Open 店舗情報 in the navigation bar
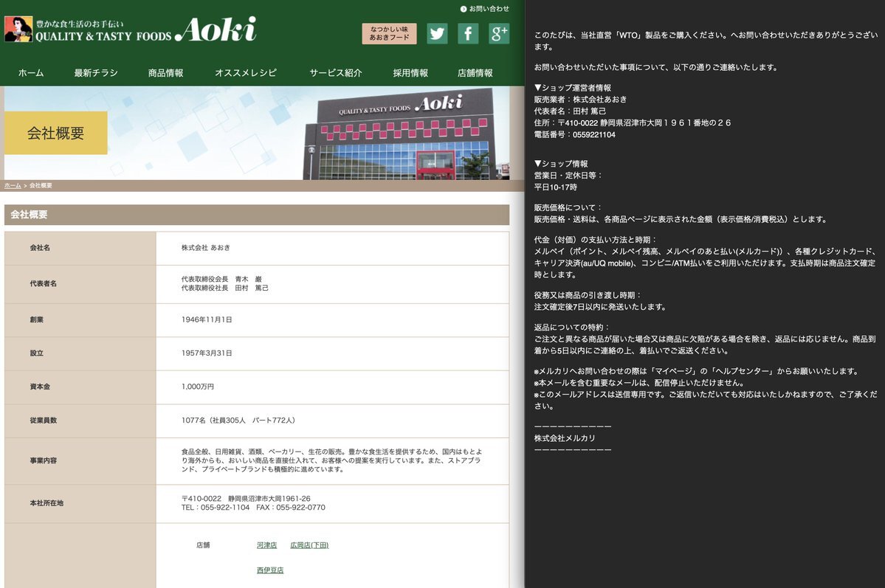 (x=475, y=73)
